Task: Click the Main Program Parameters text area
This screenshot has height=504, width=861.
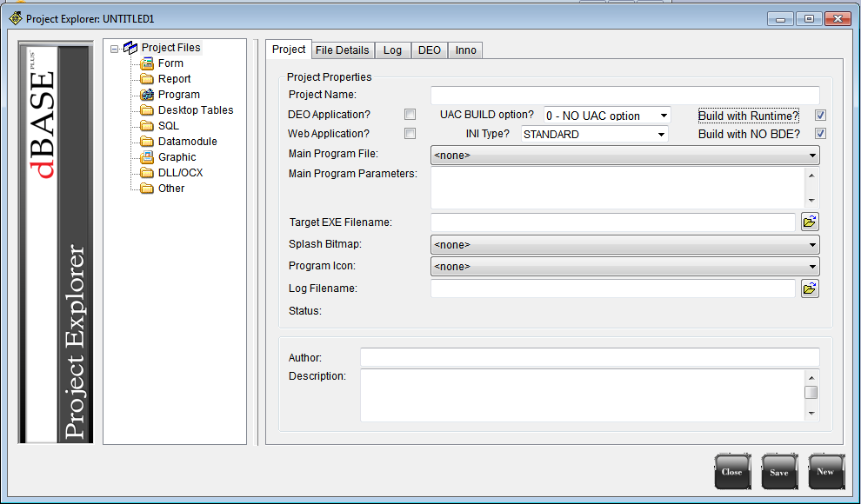Action: [617, 188]
